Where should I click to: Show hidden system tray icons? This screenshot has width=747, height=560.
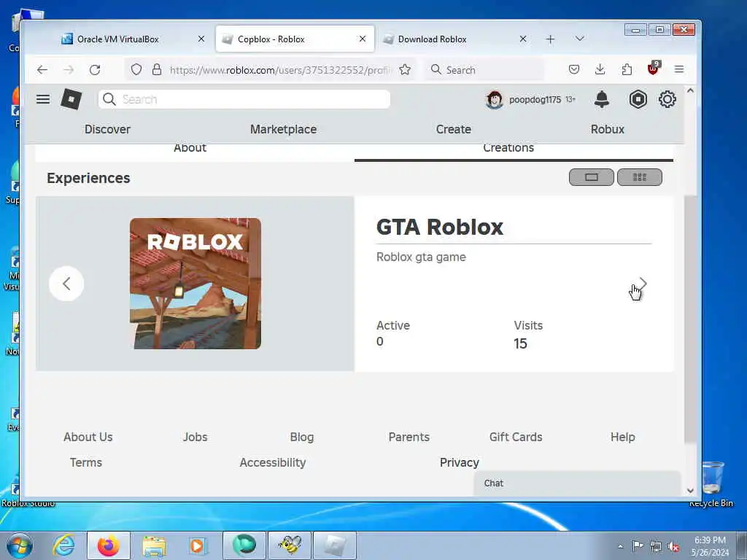[x=620, y=546]
